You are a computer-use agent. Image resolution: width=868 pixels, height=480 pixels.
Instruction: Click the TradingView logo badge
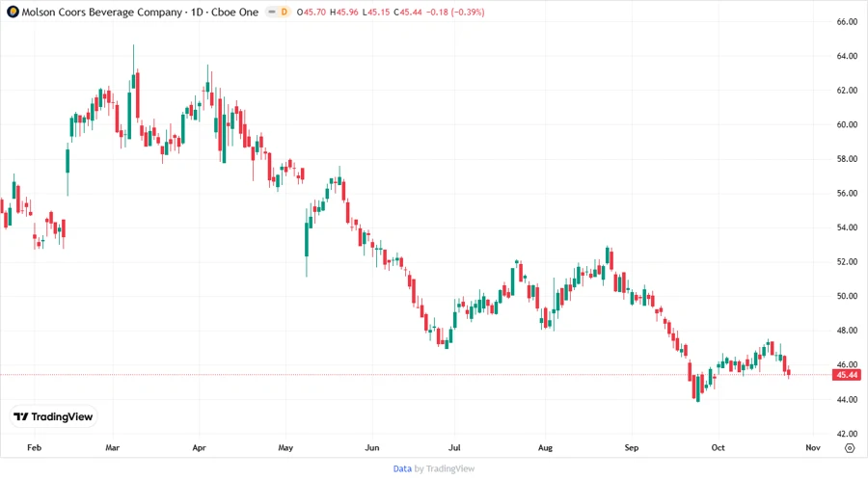pyautogui.click(x=54, y=416)
